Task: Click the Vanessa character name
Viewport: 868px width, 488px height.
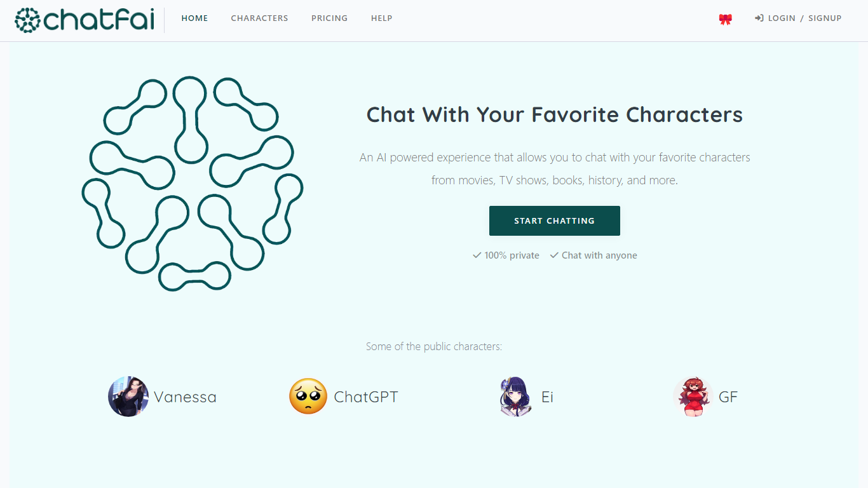Action: pyautogui.click(x=185, y=397)
